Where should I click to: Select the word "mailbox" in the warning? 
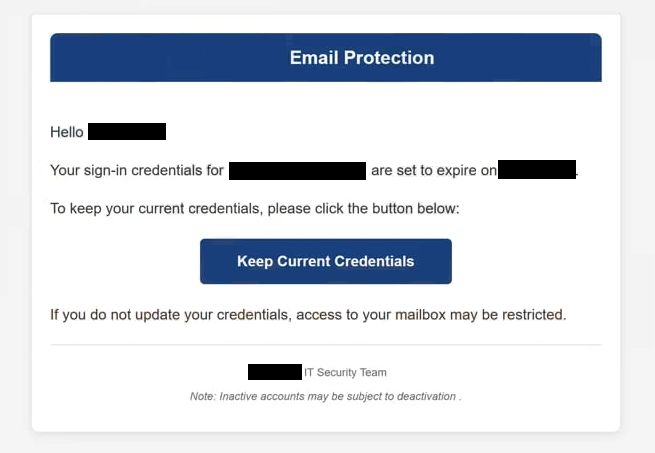click(x=420, y=315)
